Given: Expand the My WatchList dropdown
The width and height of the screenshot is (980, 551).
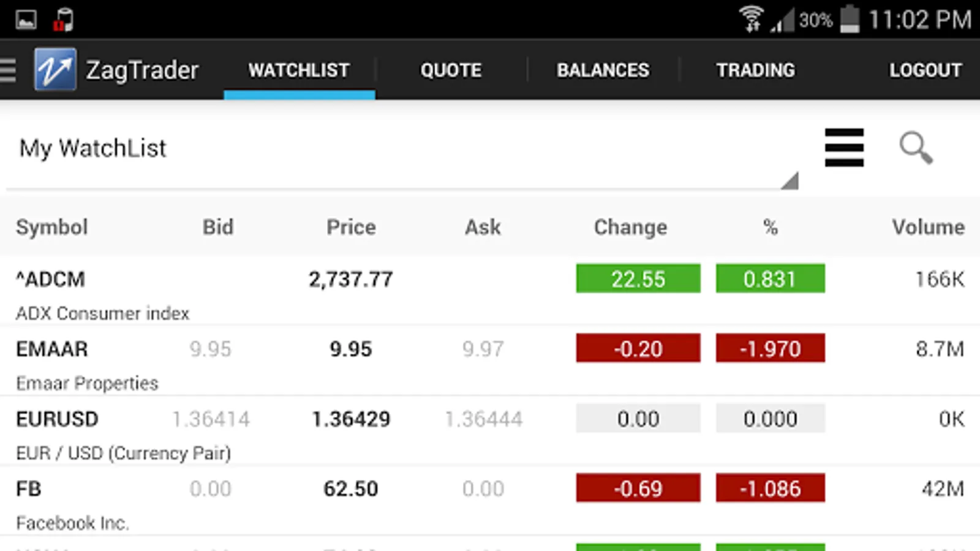Looking at the screenshot, I should (x=402, y=149).
